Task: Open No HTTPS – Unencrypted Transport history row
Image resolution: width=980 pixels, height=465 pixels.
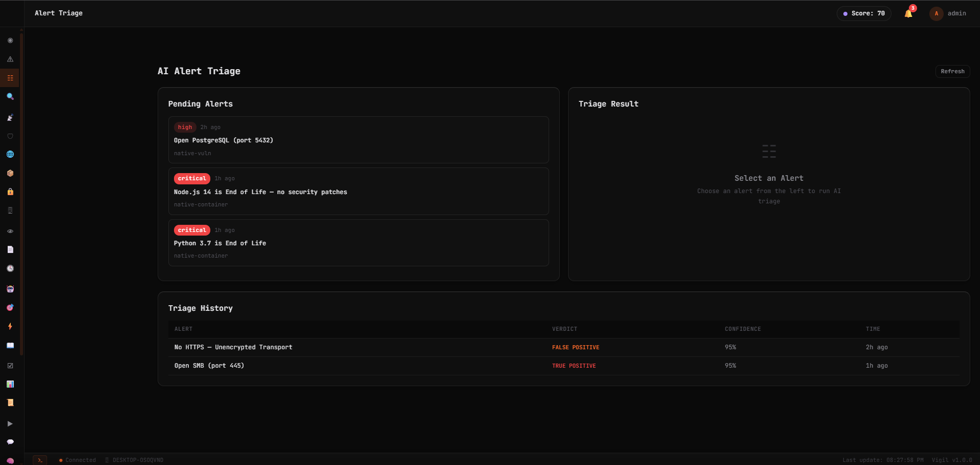Action: [563, 347]
